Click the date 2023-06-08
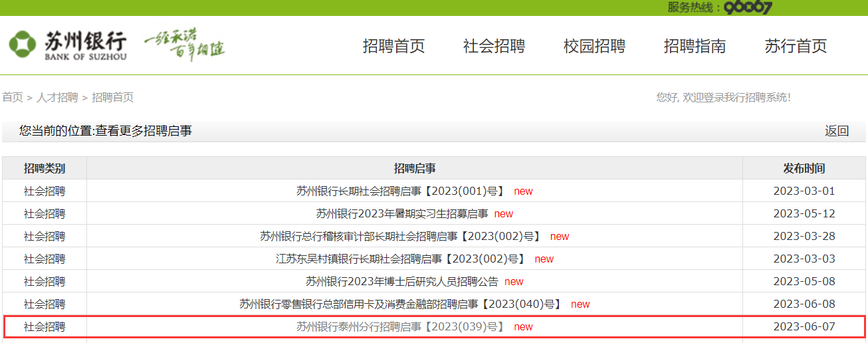 [804, 304]
